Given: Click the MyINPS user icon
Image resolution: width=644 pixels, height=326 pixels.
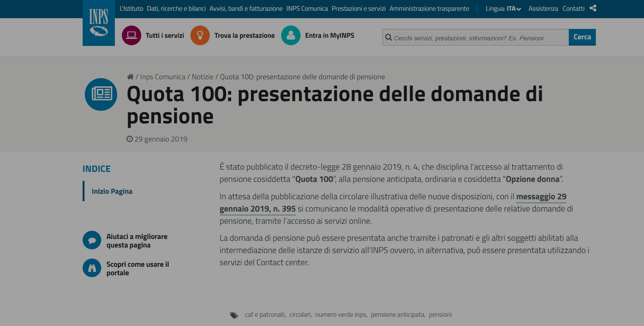Looking at the screenshot, I should click(x=291, y=35).
